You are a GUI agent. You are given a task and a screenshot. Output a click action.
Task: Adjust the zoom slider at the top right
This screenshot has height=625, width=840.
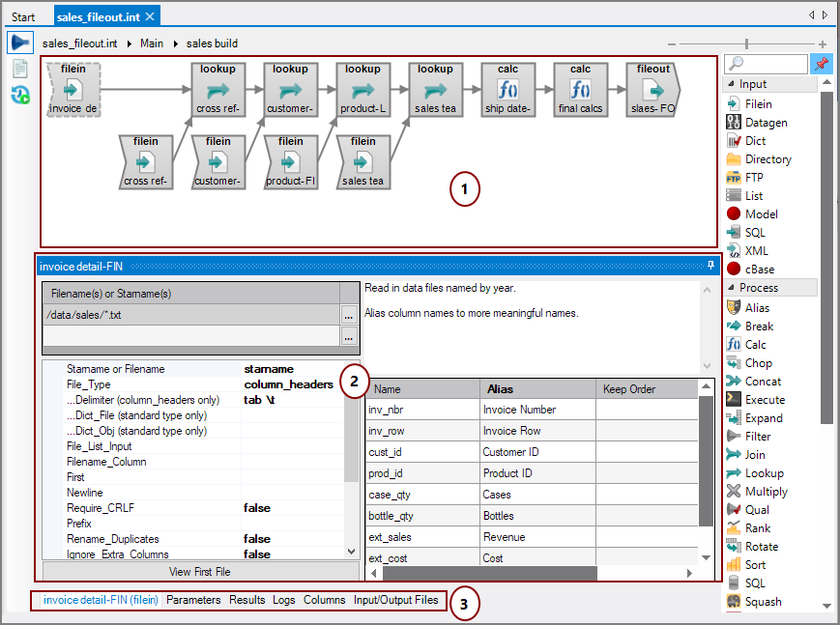pyautogui.click(x=746, y=43)
